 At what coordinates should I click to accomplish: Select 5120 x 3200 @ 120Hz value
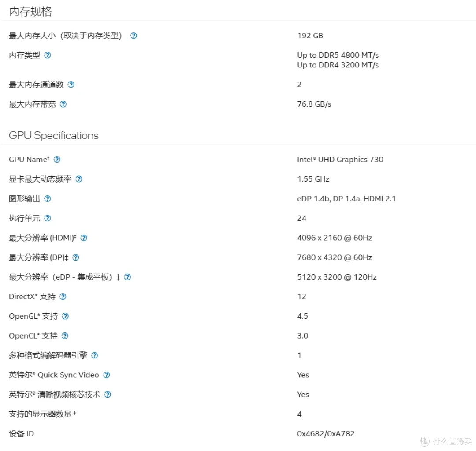coord(337,277)
